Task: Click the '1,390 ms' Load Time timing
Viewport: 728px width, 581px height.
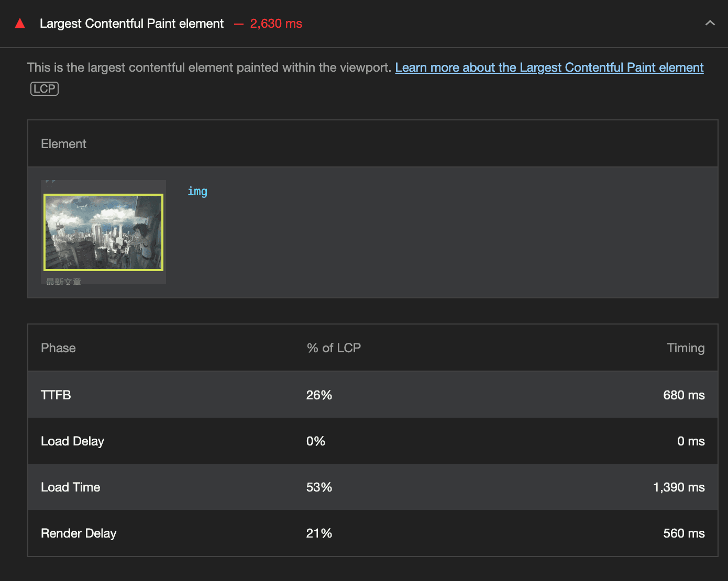Action: tap(679, 487)
